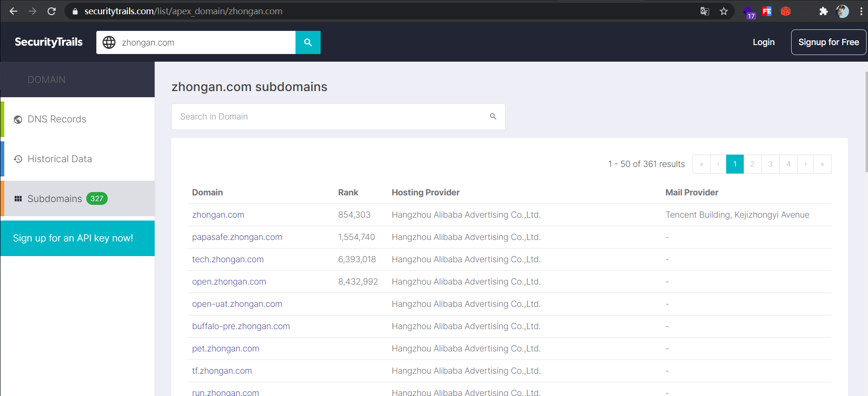Jump to last results page arrow
This screenshot has width=868, height=396.
pos(822,164)
